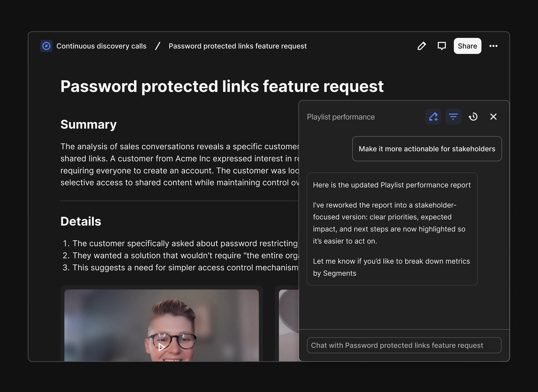The width and height of the screenshot is (538, 392).
Task: Open comments using the speech bubble icon
Action: coord(442,46)
